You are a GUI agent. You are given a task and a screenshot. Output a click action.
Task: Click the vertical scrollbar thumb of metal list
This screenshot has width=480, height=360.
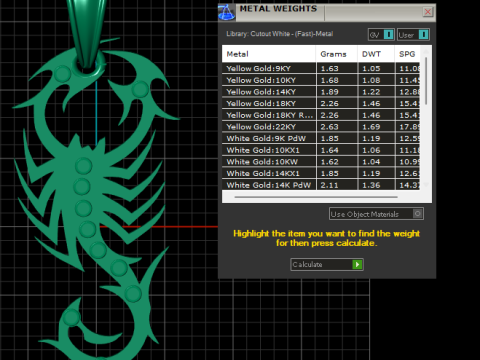coord(426,81)
